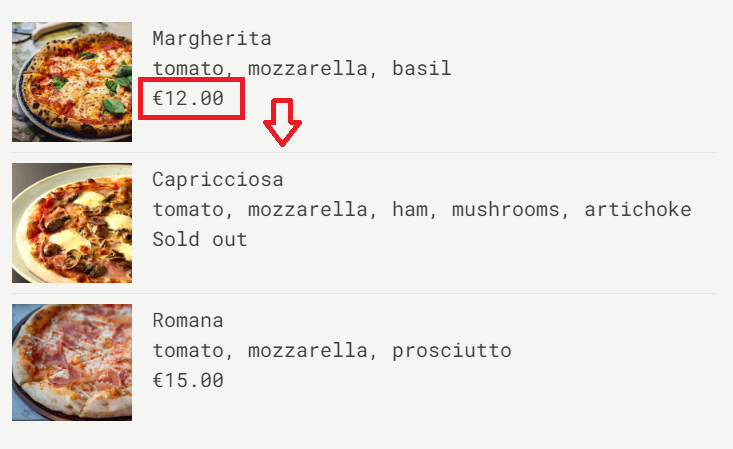Click the red down arrow
733x449 pixels.
click(x=282, y=122)
